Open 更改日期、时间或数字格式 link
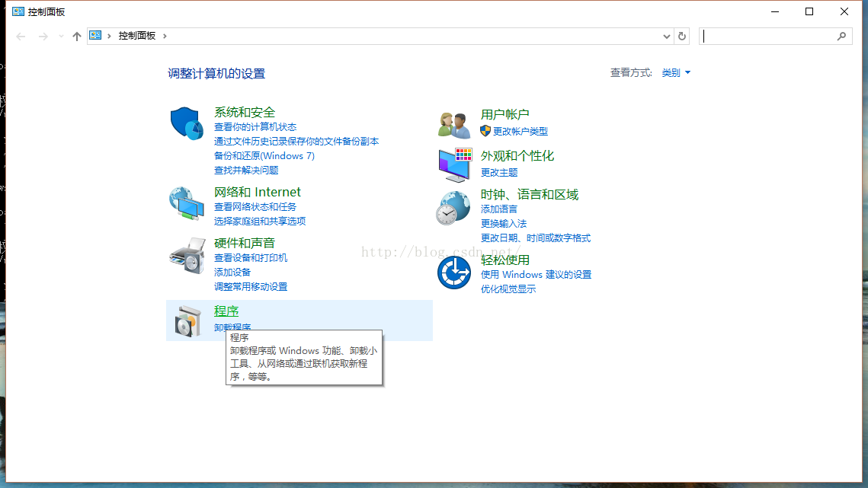868x488 pixels. pyautogui.click(x=535, y=238)
